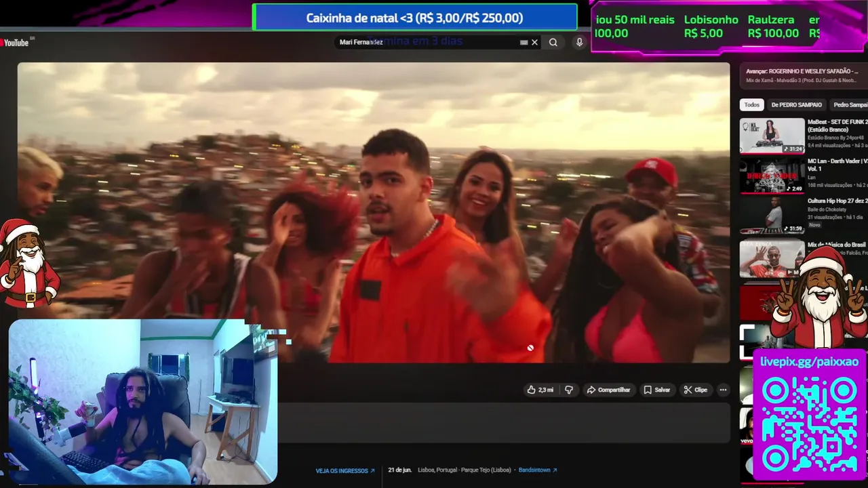Clear the search box text

(x=534, y=42)
